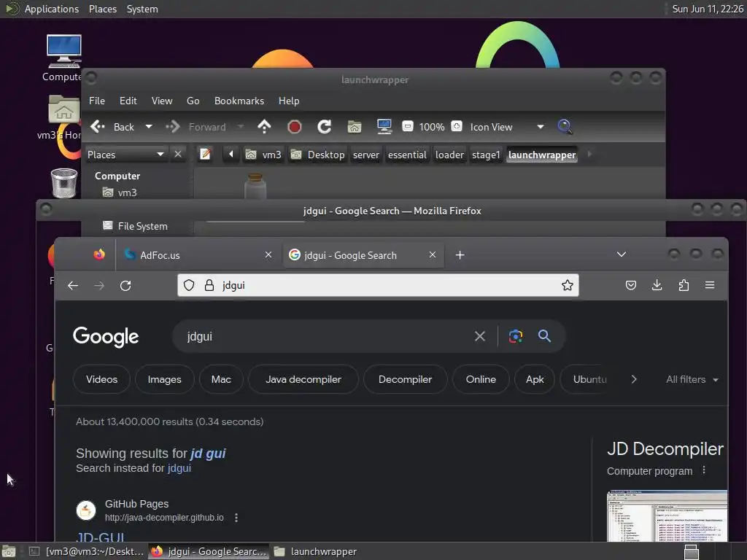
Task: Click the file manager search magnifier icon
Action: [x=565, y=127]
